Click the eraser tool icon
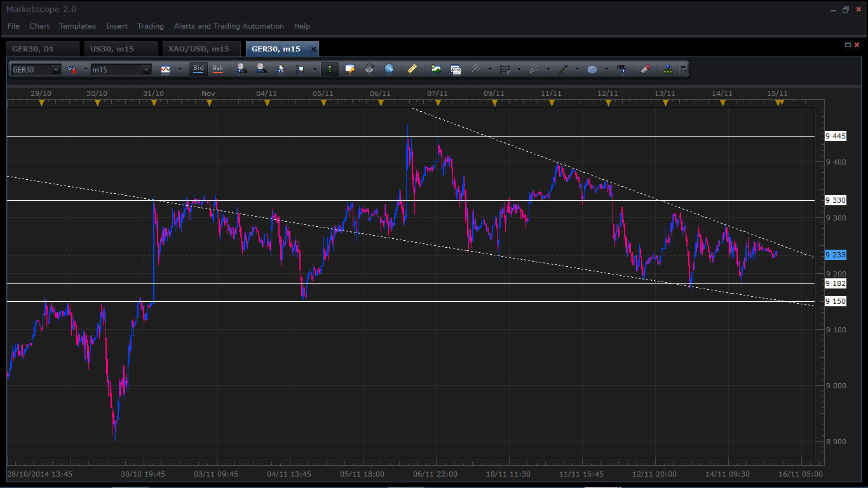 645,69
